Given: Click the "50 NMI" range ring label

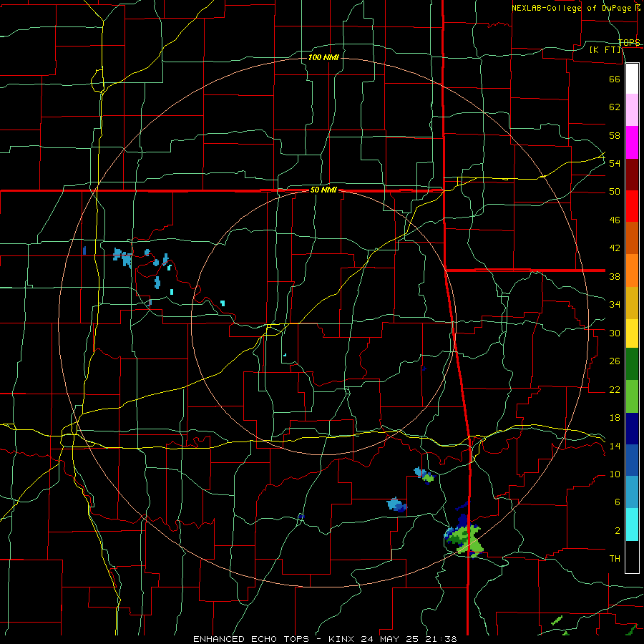Looking at the screenshot, I should point(323,190).
